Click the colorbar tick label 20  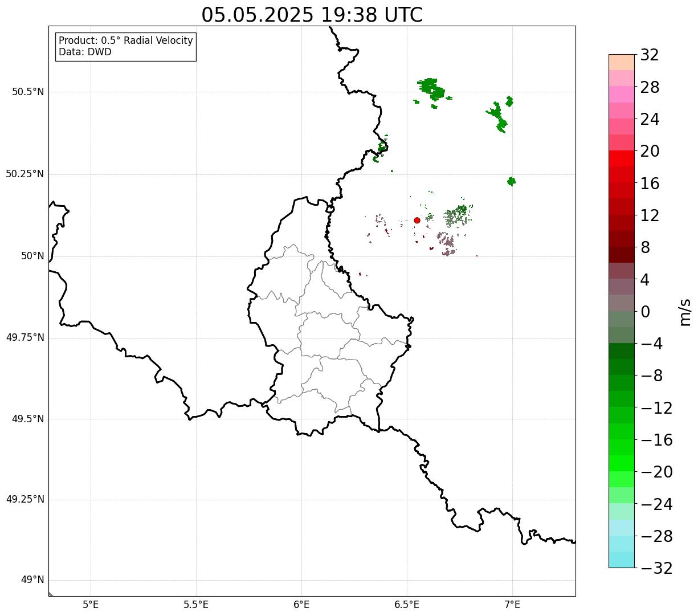pos(650,152)
